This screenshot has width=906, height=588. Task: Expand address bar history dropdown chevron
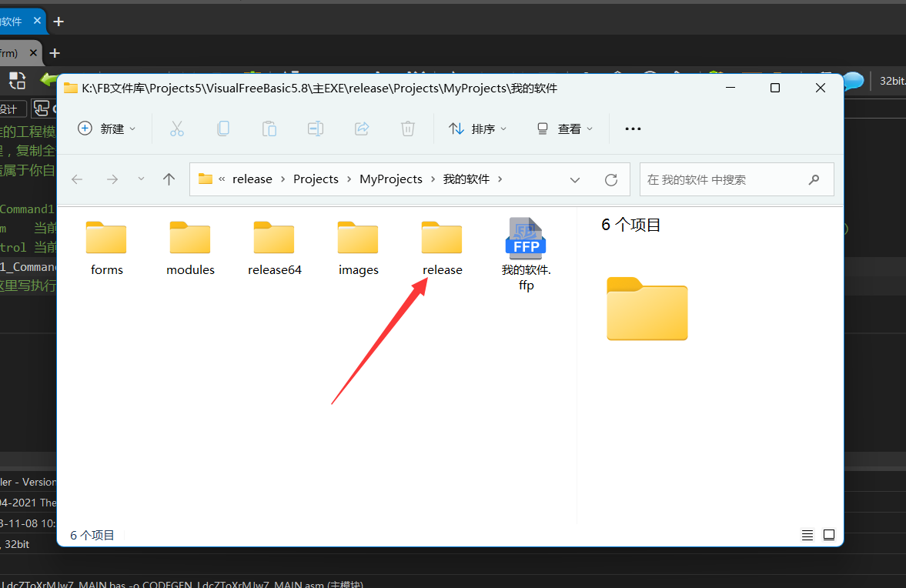pyautogui.click(x=575, y=179)
